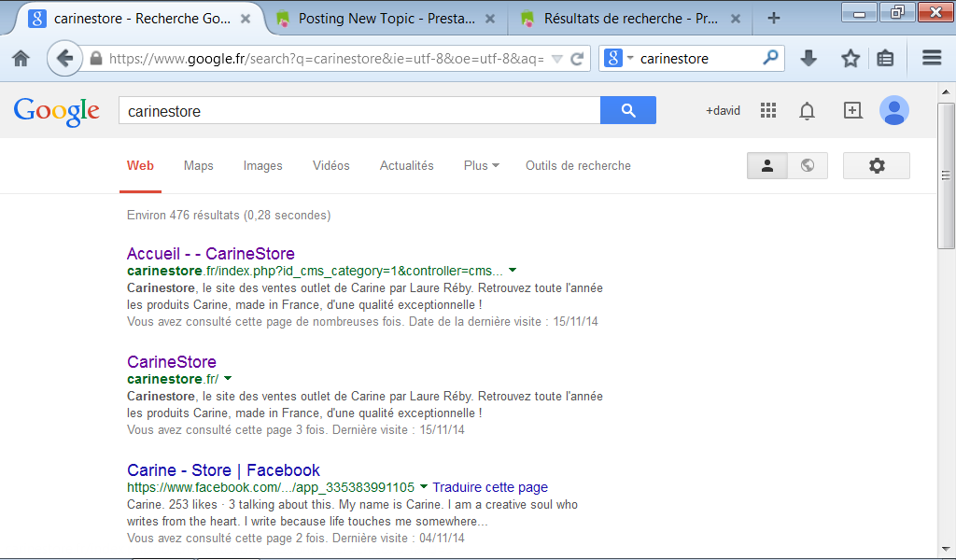Viewport: 956px width, 560px height.
Task: Open Google notifications bell
Action: point(807,111)
